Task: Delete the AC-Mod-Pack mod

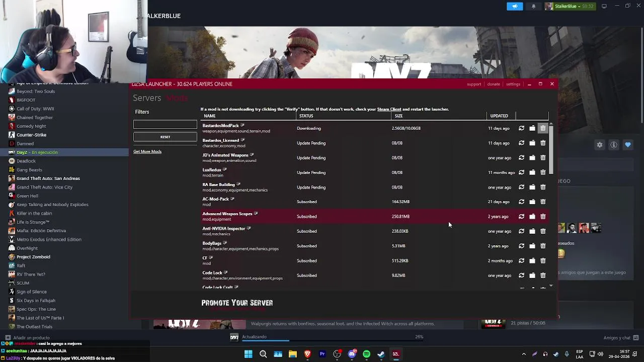Action: (543, 202)
